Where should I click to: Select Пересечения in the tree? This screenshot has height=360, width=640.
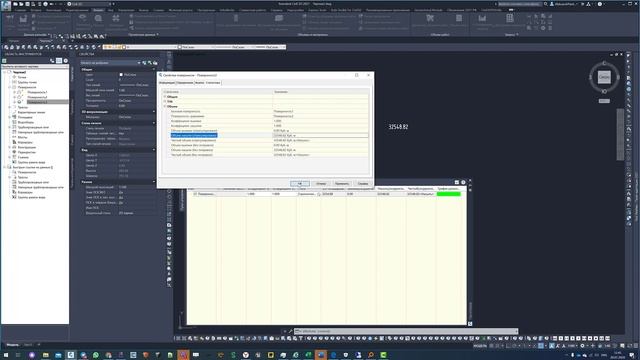click(x=27, y=152)
